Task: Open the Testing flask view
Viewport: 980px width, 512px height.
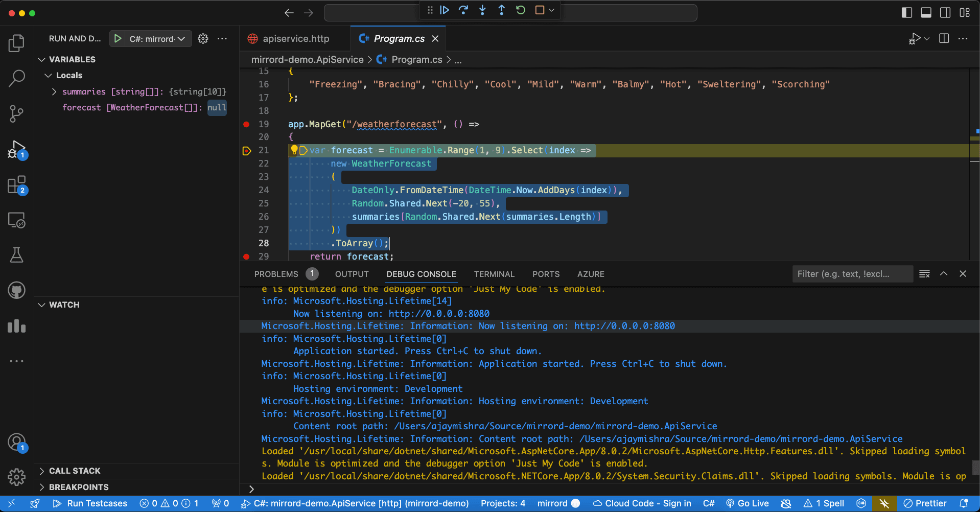Action: (x=16, y=255)
